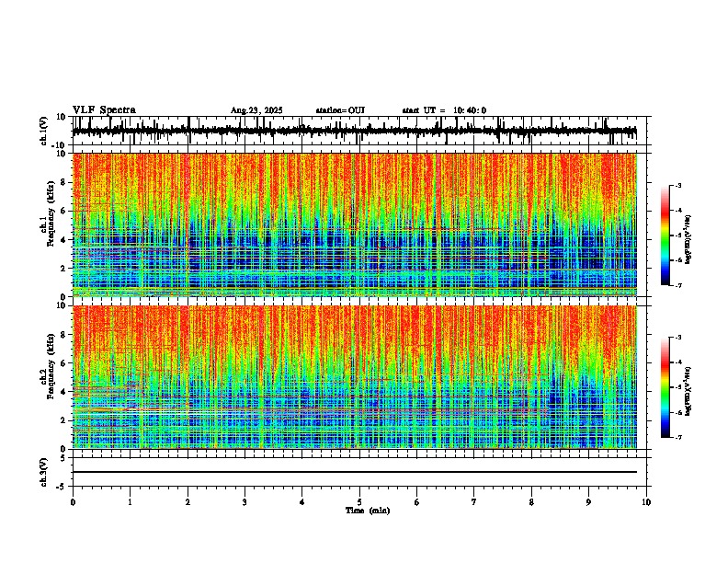Click the flat ch.3 voltage trace line
The width and height of the screenshot is (728, 563).
[x=354, y=472]
